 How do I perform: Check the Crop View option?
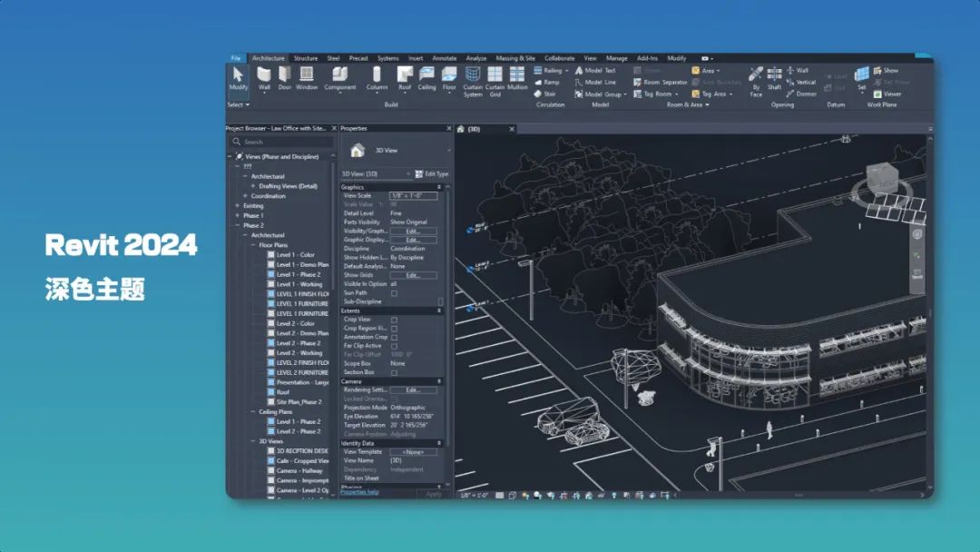pos(395,318)
